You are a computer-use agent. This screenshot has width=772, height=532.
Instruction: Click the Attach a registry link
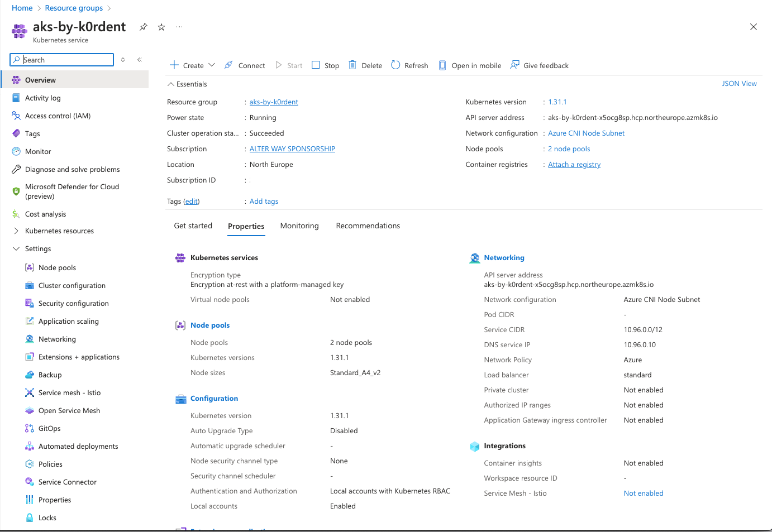pos(574,165)
